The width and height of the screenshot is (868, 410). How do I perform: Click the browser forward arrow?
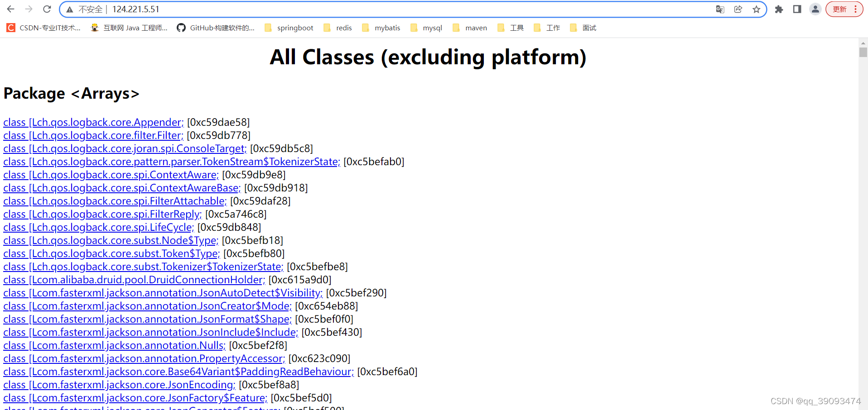coord(29,9)
